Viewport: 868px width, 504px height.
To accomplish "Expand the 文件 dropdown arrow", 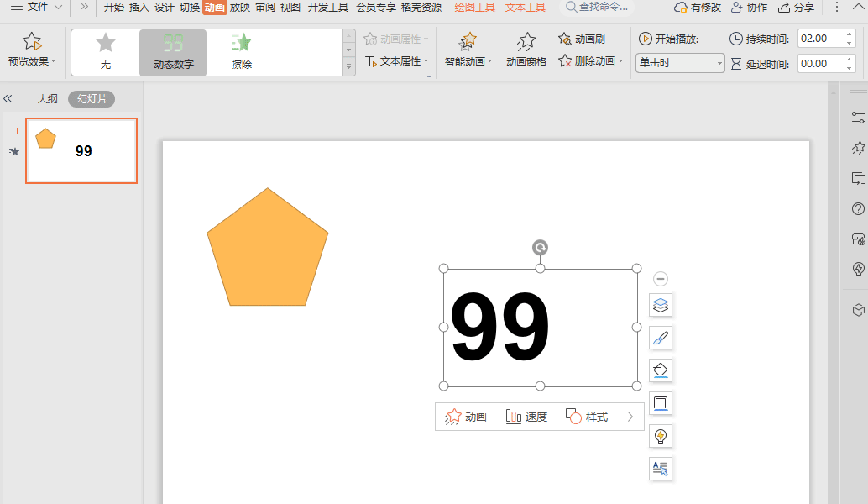I will pyautogui.click(x=58, y=8).
